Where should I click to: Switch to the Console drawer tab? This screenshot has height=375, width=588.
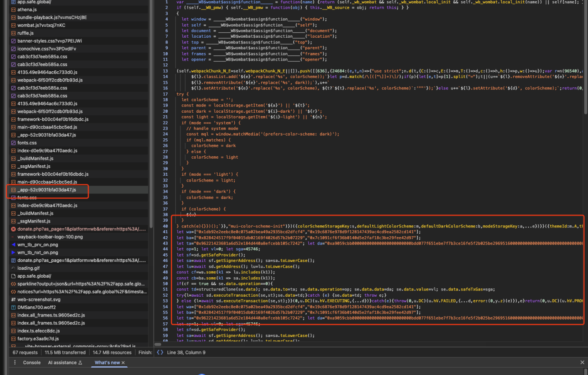(x=32, y=363)
